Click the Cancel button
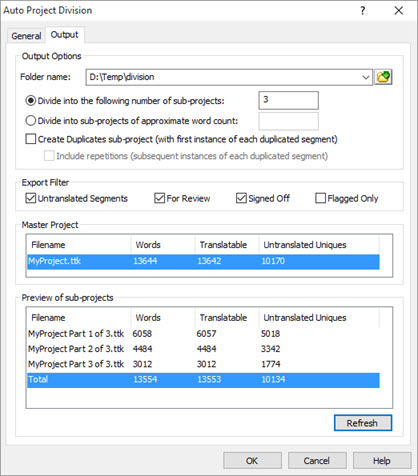Viewport: 418px width, 476px height. coord(317,461)
